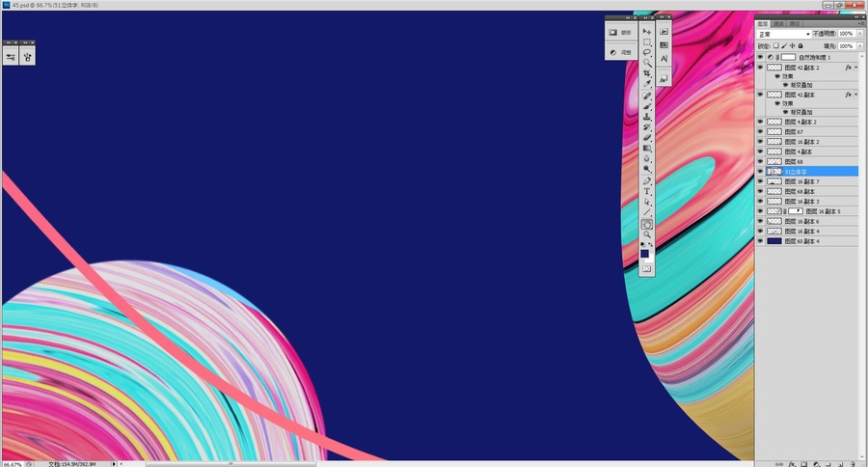Toggle lock image pixels brush icon
868x467 pixels.
784,46
